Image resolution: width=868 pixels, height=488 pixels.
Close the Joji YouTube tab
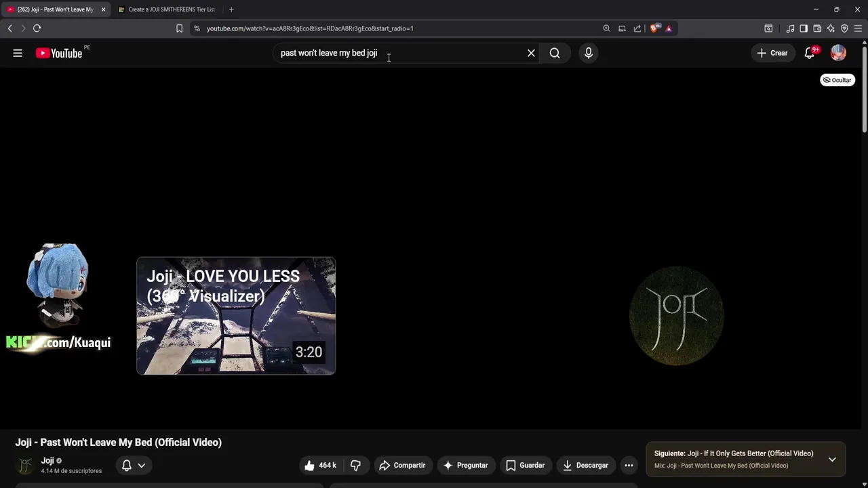click(x=103, y=9)
